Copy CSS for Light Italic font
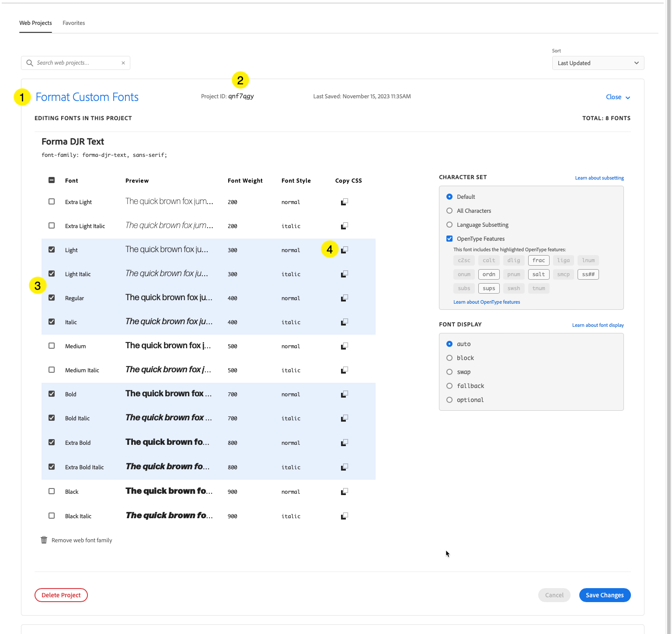The width and height of the screenshot is (672, 634). click(x=345, y=274)
